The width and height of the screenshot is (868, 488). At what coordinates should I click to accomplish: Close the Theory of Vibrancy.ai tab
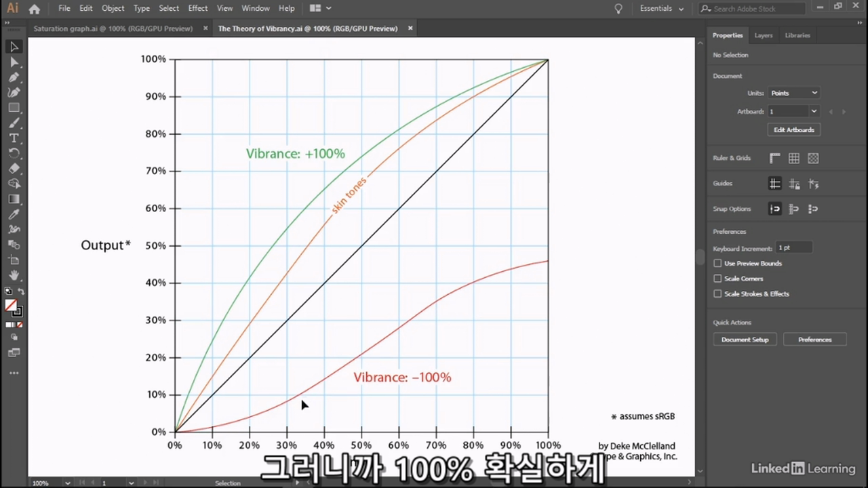point(411,28)
